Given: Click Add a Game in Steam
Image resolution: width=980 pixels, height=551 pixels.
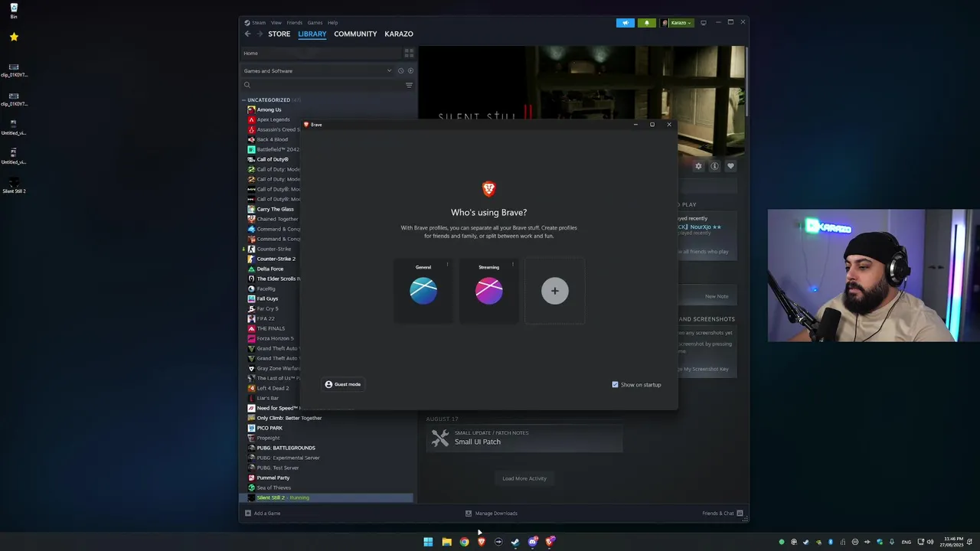Looking at the screenshot, I should point(263,513).
